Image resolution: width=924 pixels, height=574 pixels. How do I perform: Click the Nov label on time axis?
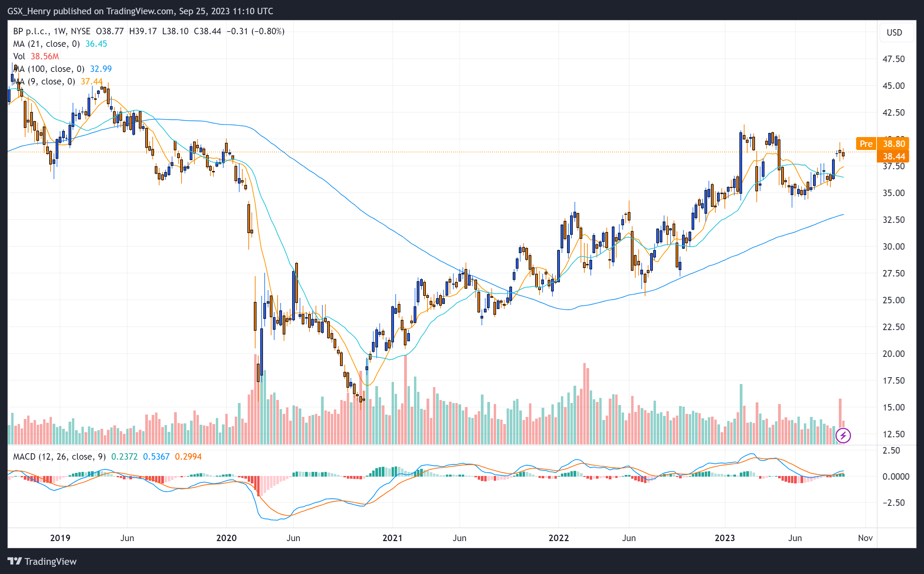(865, 538)
